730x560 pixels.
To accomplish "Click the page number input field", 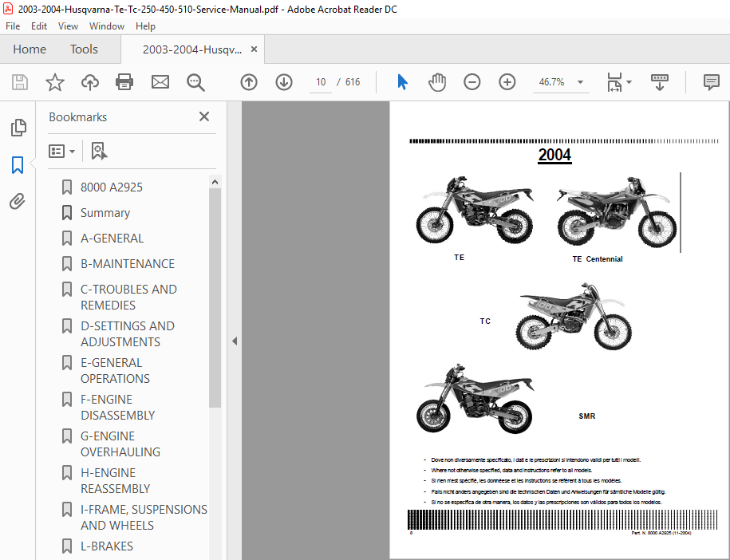I will [321, 82].
